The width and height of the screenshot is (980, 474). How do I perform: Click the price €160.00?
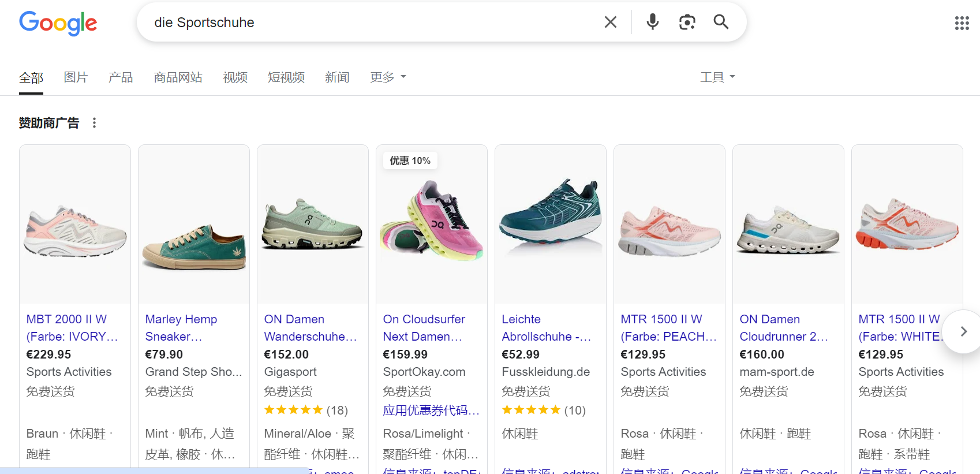(x=762, y=354)
